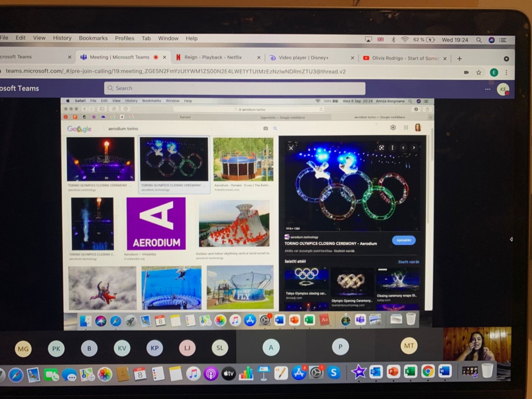Open Safari from the Dock
The image size is (532, 399).
tap(15, 375)
